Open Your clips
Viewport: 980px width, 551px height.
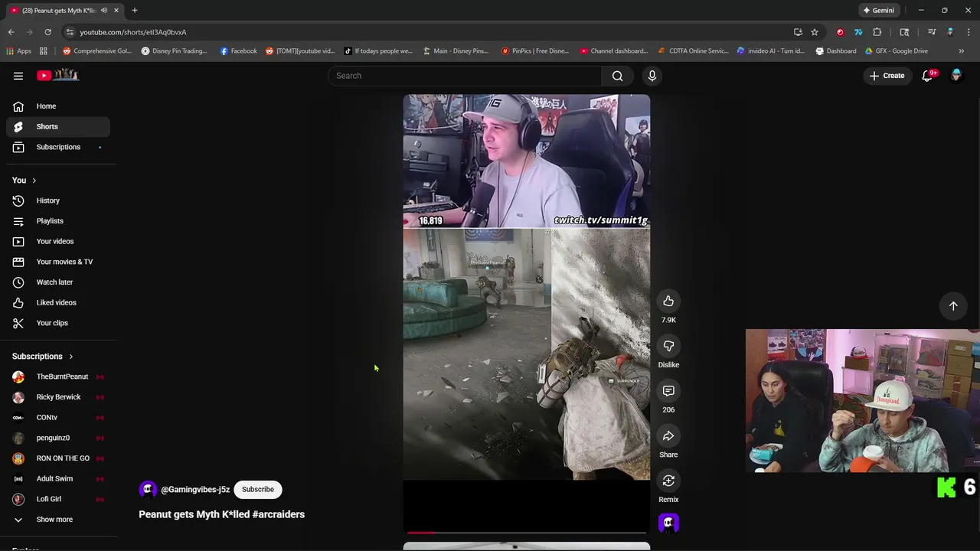58,323
